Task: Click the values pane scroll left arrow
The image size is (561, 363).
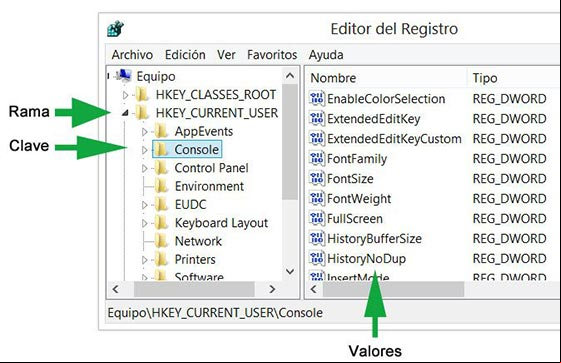Action: [314, 289]
